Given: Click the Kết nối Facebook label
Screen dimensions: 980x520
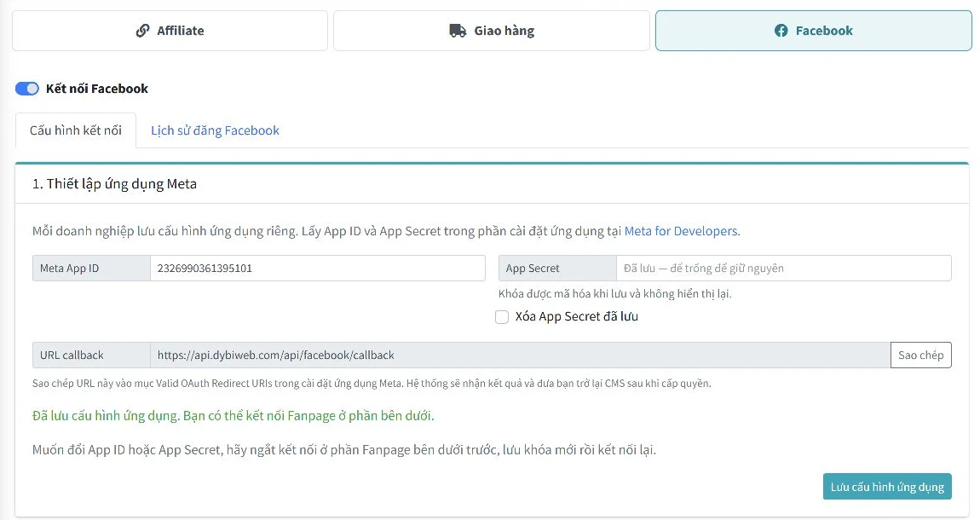Looking at the screenshot, I should tap(97, 89).
